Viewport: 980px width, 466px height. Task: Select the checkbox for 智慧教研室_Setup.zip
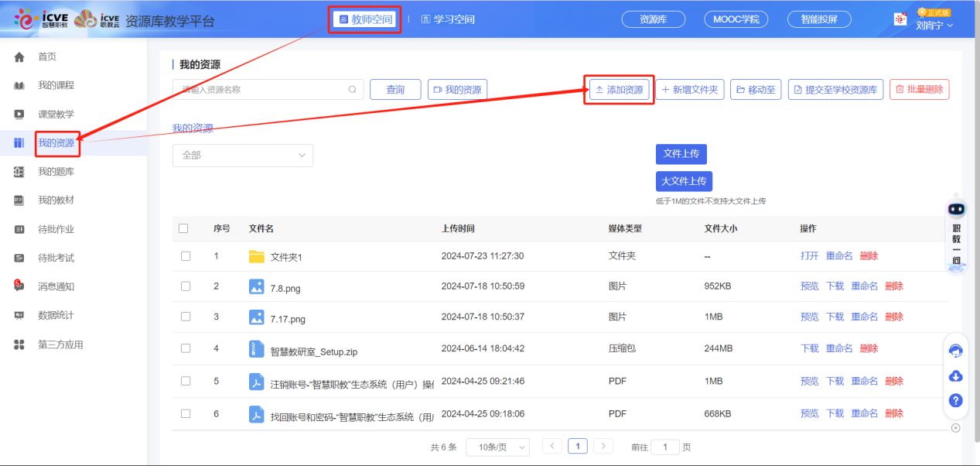click(x=186, y=349)
